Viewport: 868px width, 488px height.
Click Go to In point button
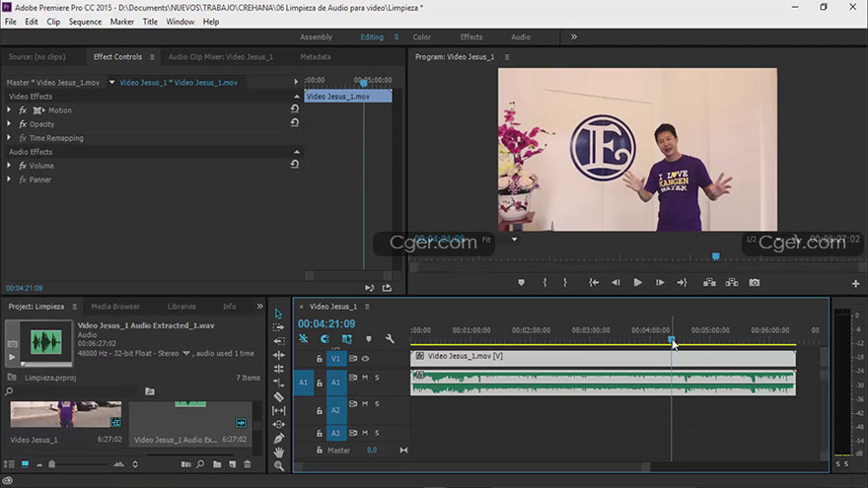tap(594, 282)
